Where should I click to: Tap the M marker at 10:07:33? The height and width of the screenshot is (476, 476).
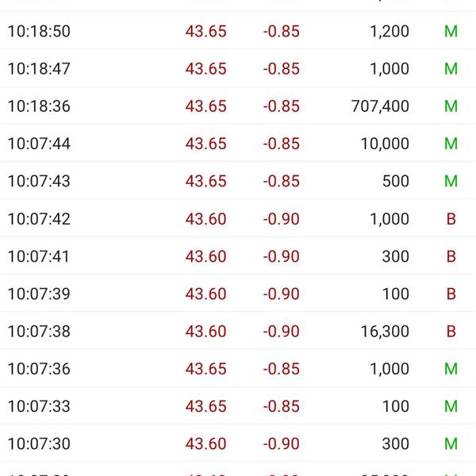pyautogui.click(x=451, y=406)
